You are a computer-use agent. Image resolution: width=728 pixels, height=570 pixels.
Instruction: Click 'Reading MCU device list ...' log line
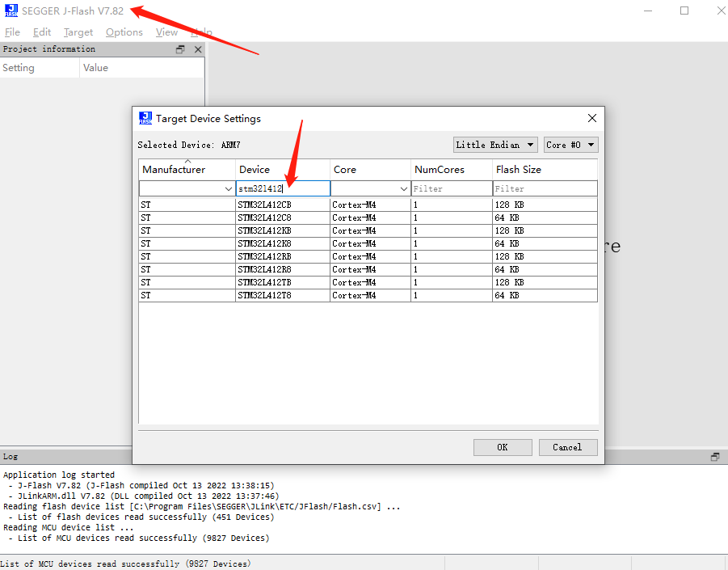click(x=68, y=528)
